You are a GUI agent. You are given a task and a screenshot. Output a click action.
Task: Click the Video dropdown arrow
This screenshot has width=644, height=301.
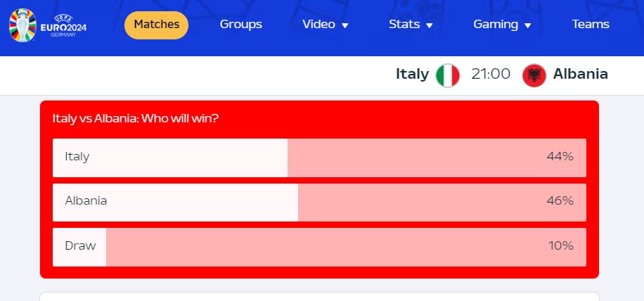(x=345, y=25)
